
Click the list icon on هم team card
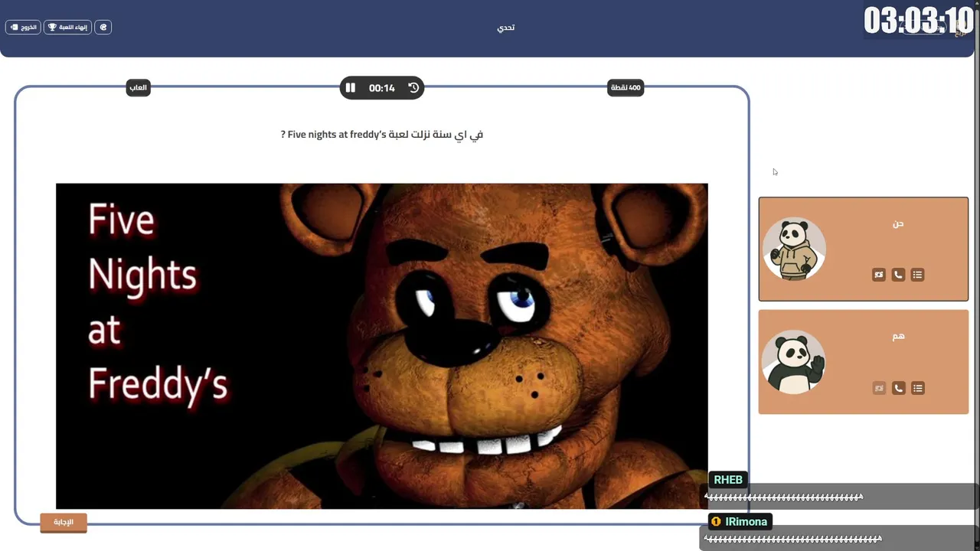coord(917,388)
